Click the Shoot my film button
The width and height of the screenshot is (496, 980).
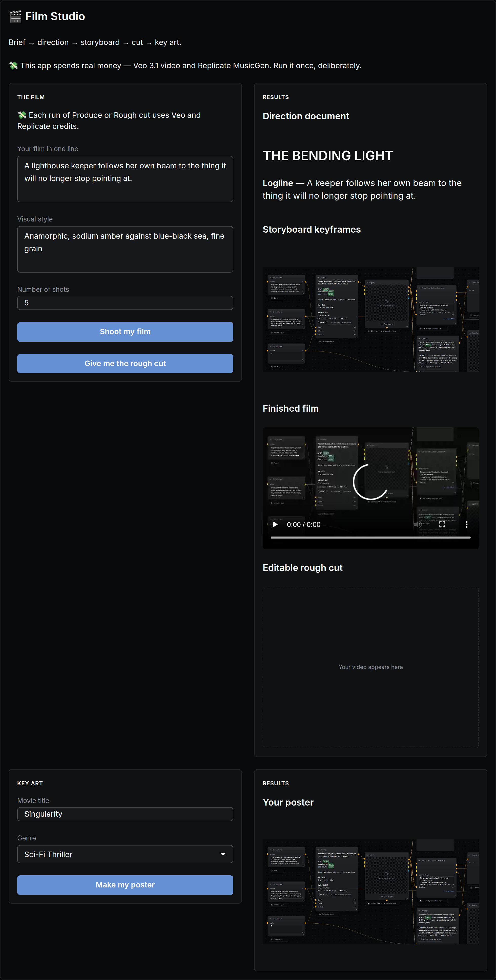(x=125, y=332)
